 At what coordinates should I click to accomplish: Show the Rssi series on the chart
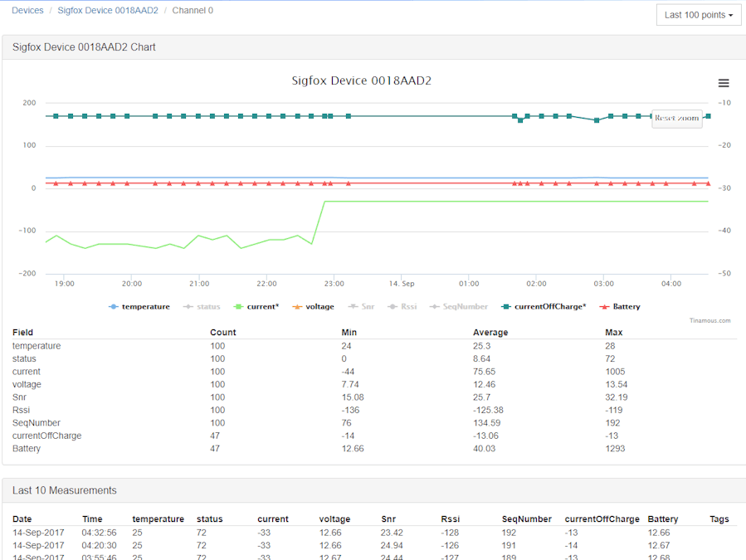[x=402, y=306]
